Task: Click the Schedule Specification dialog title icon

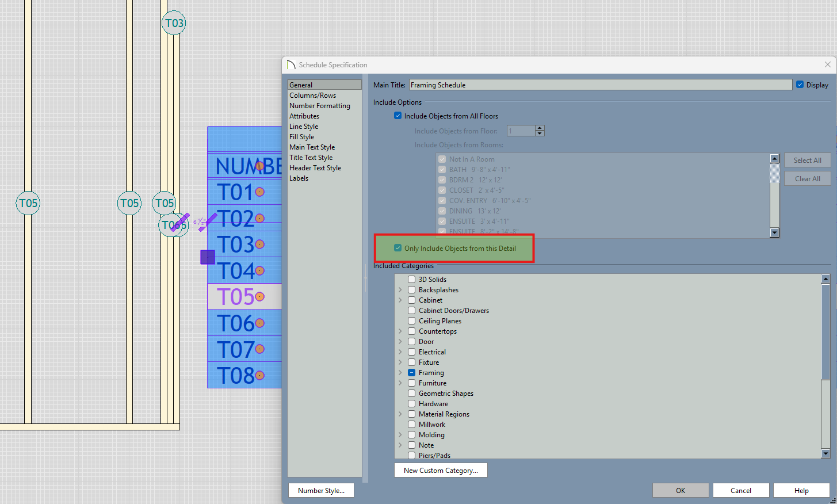Action: (x=291, y=65)
